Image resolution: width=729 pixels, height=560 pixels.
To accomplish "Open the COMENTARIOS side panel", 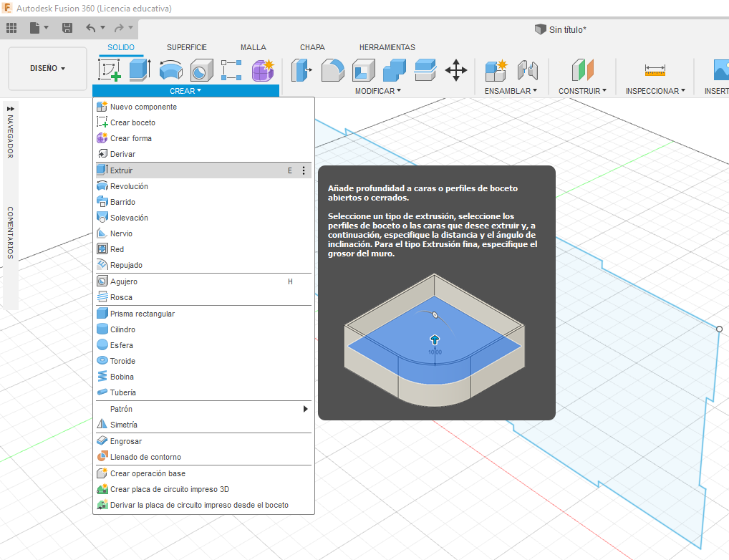I will 10,233.
